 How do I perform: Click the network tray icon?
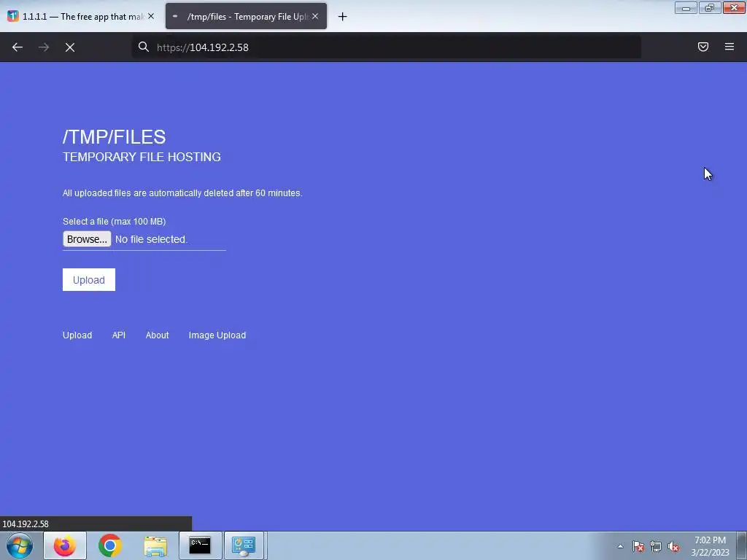point(656,546)
